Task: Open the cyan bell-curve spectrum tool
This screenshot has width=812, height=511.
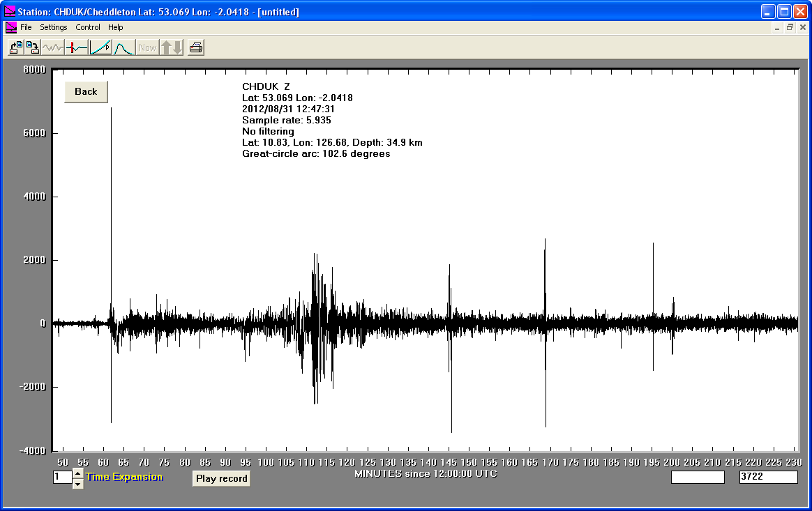Action: point(124,47)
